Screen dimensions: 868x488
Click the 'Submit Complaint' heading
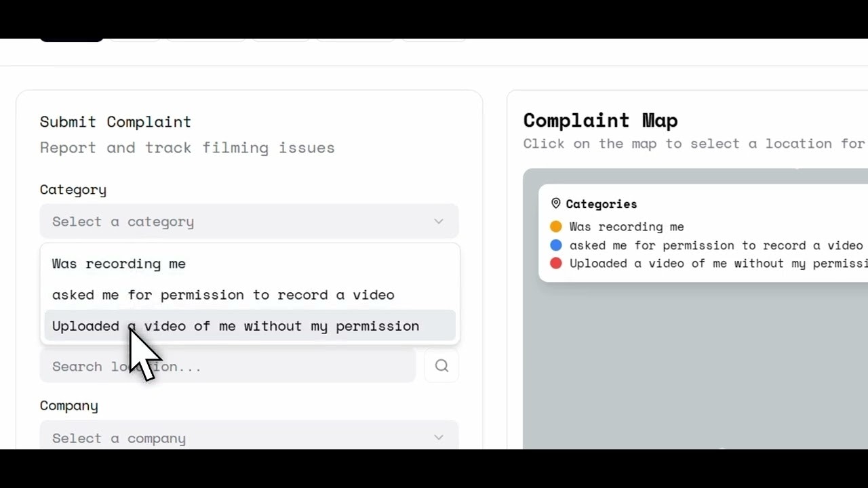115,122
